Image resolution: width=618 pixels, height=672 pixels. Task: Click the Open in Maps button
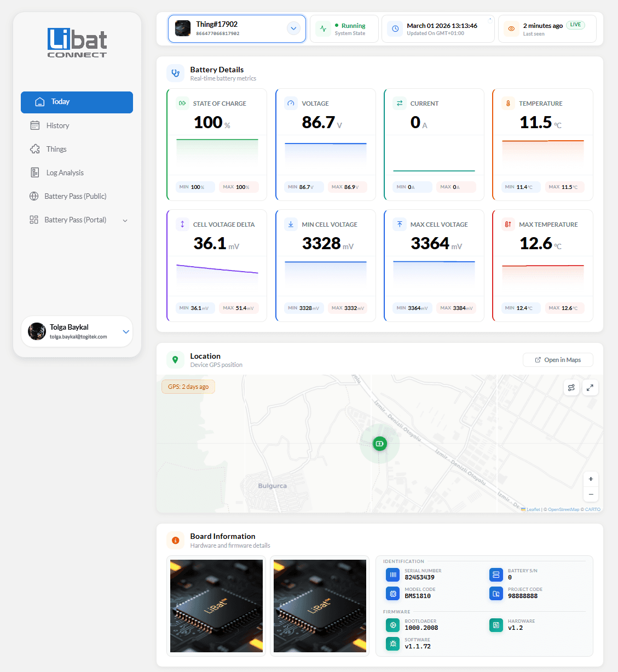coord(558,360)
